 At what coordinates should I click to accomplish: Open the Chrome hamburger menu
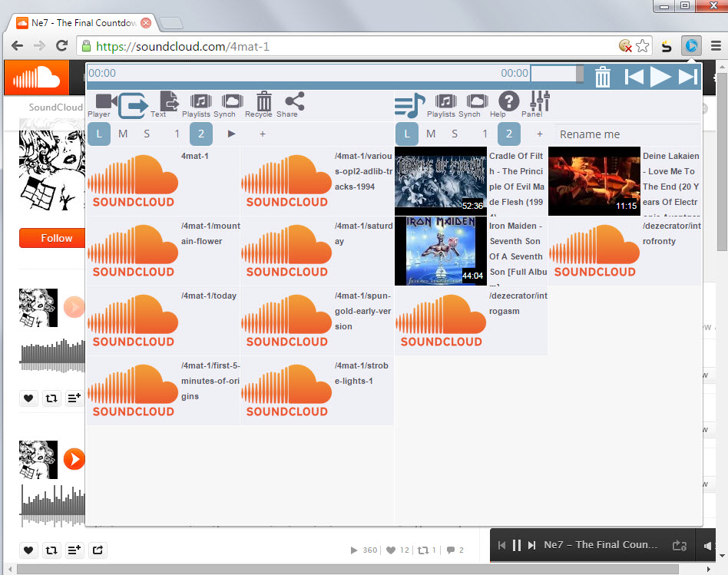(x=716, y=45)
